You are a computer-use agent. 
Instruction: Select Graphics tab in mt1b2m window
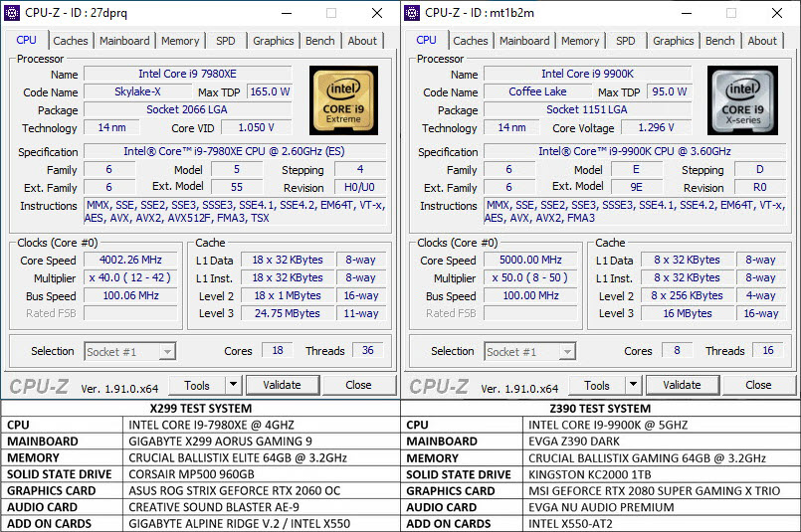674,41
